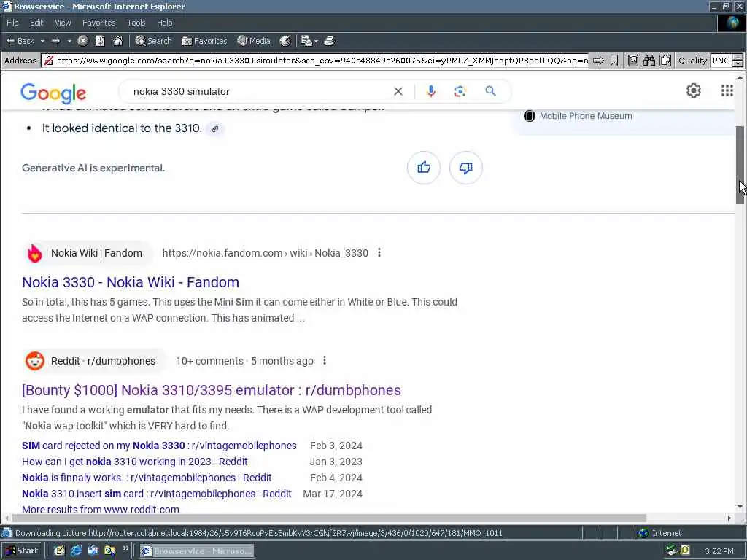Open 'SIM card rejected on my Nokia 3330' link
The width and height of the screenshot is (747, 560).
[159, 446]
